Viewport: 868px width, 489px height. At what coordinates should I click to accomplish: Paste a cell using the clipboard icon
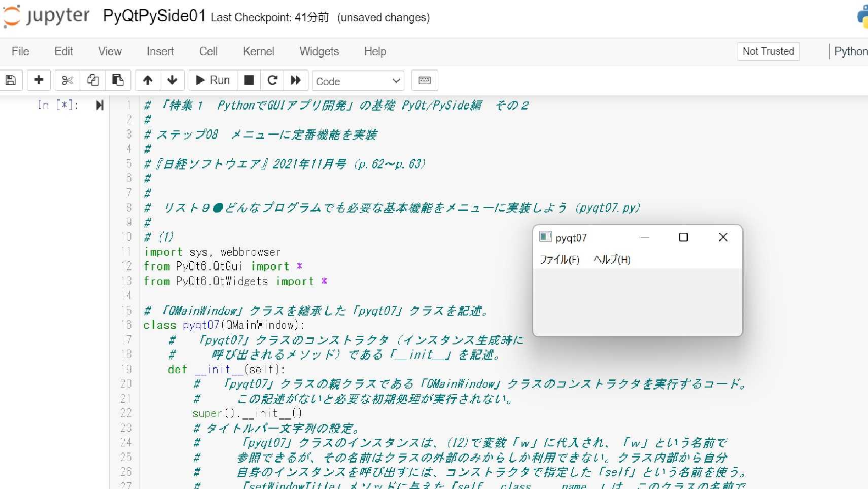[118, 80]
